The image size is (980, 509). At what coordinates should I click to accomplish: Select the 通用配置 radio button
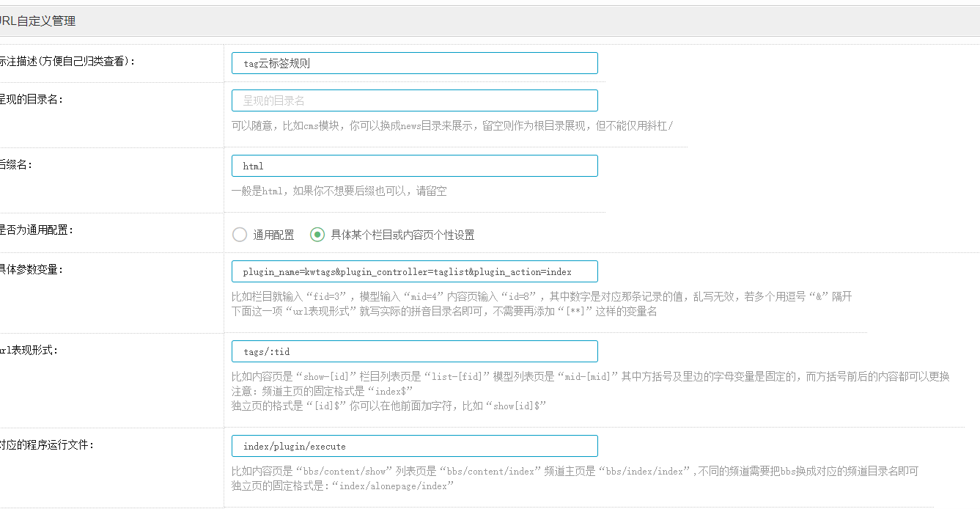click(240, 235)
